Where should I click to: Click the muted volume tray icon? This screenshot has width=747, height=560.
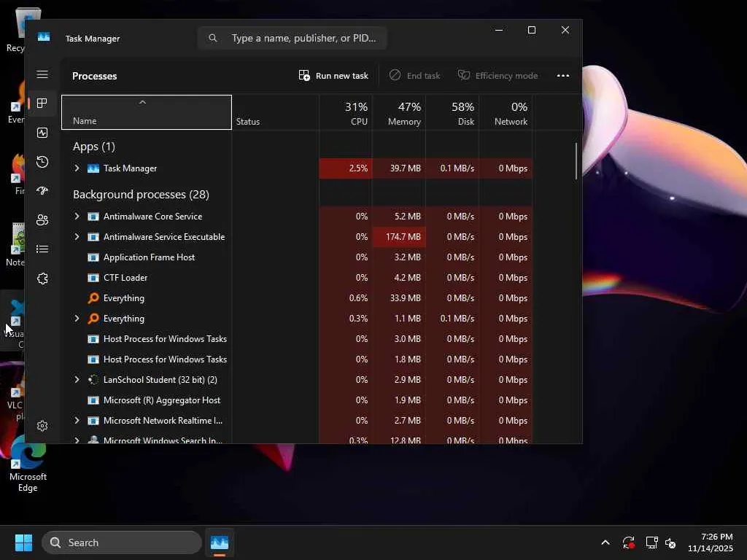[671, 542]
